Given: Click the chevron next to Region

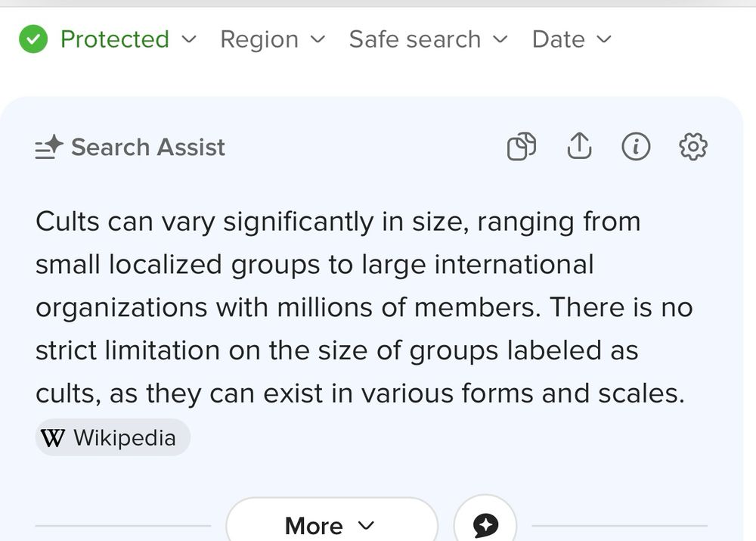Looking at the screenshot, I should click(x=318, y=39).
